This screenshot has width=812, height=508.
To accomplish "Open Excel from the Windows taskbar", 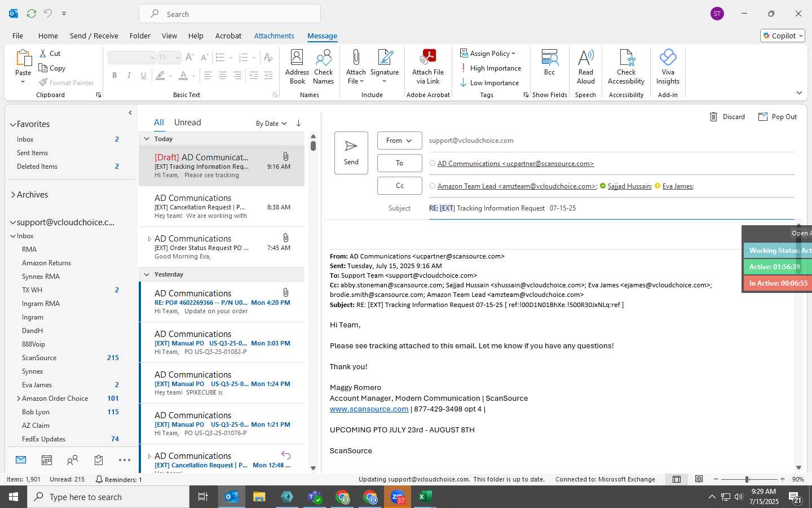I will 425,497.
